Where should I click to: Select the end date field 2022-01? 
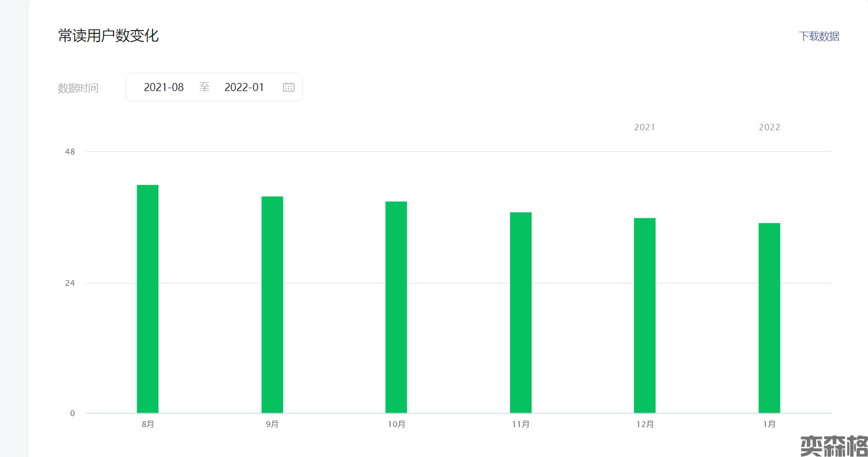click(x=244, y=87)
